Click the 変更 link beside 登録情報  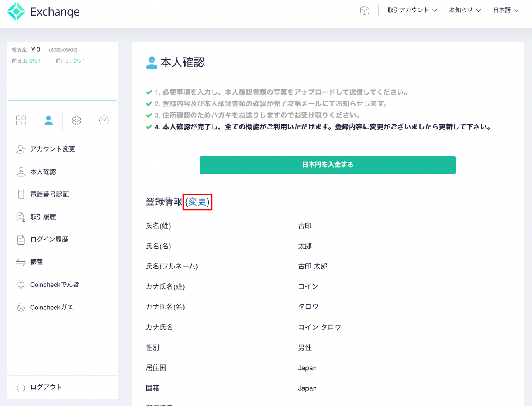pos(197,202)
